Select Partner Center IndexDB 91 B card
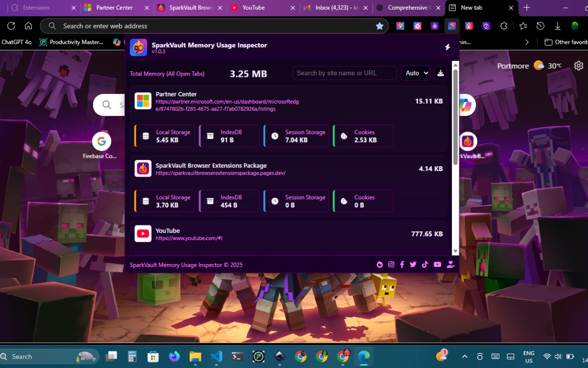Screen dimensions: 588x368 (229, 136)
